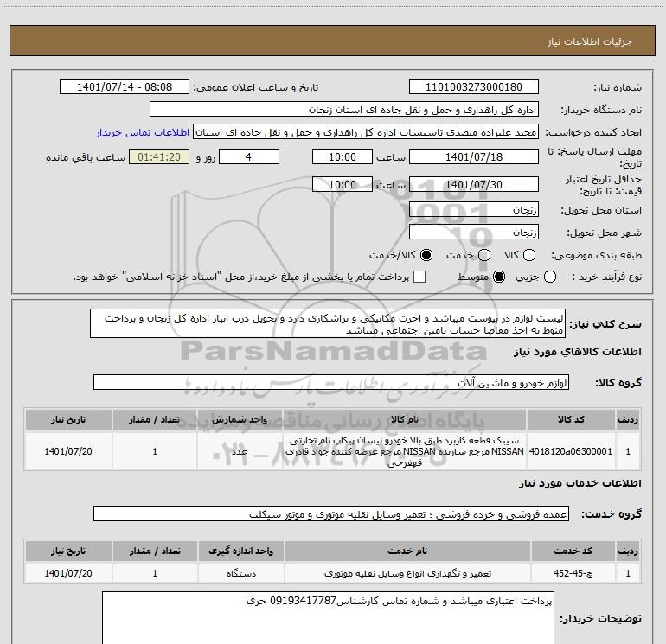
Task: Click the کد خدمت column header
Action: [573, 551]
